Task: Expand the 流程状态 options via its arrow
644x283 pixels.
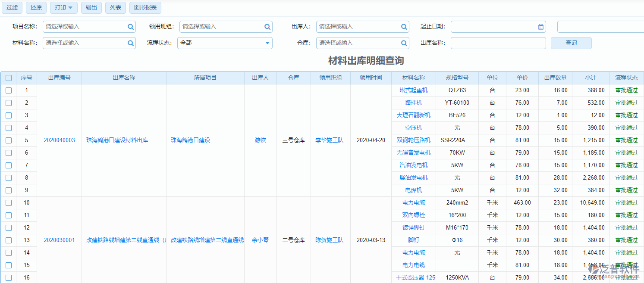Action: click(x=267, y=43)
